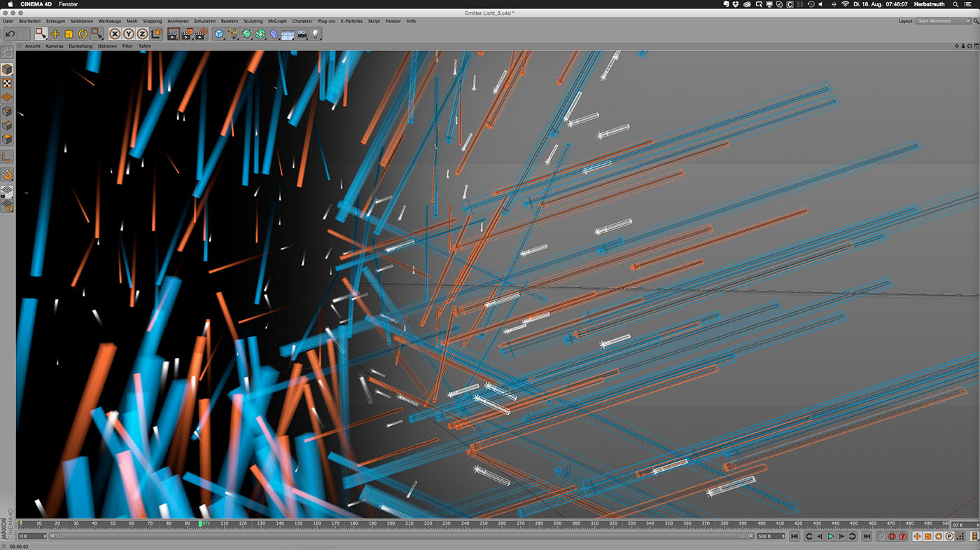Enable Axis mode L-shaped icon

(x=7, y=157)
